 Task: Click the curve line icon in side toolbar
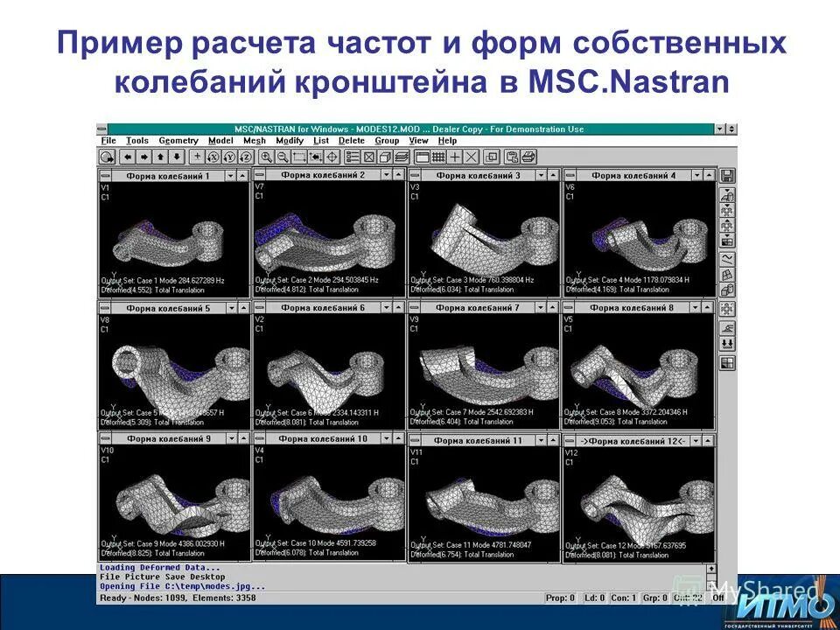pyautogui.click(x=727, y=259)
